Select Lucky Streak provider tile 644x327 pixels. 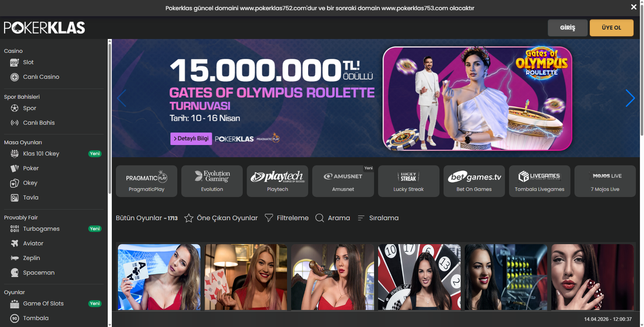409,181
